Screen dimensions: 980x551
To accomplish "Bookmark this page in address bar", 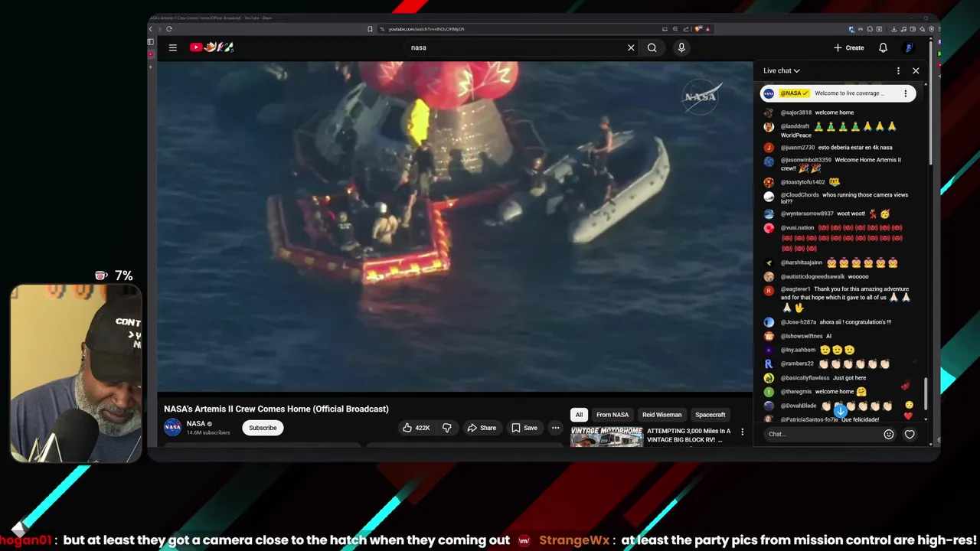I will click(370, 29).
